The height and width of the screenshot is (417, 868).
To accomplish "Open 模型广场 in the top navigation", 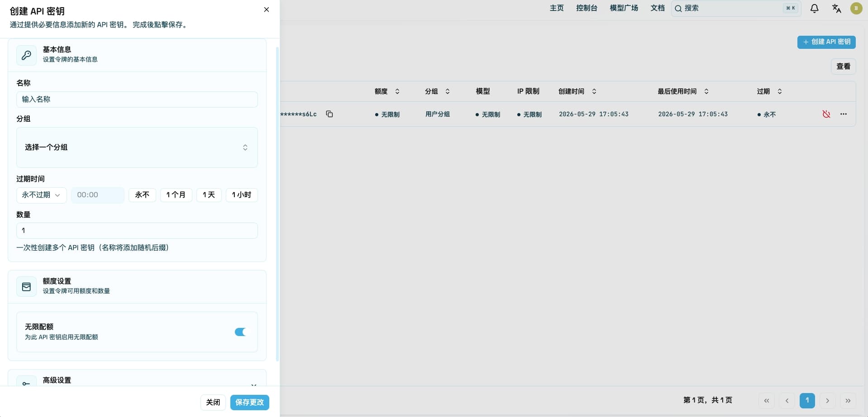I will (624, 8).
